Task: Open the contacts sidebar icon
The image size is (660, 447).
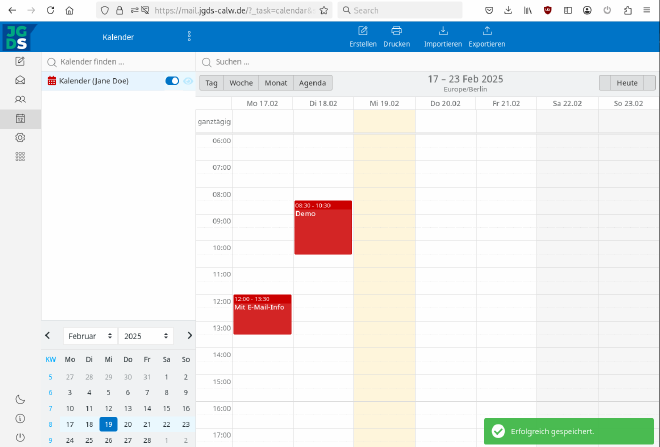Action: pos(20,99)
